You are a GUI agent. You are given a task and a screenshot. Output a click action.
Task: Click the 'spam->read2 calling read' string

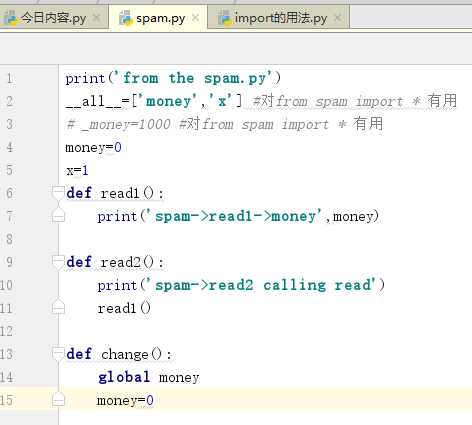[x=261, y=285]
